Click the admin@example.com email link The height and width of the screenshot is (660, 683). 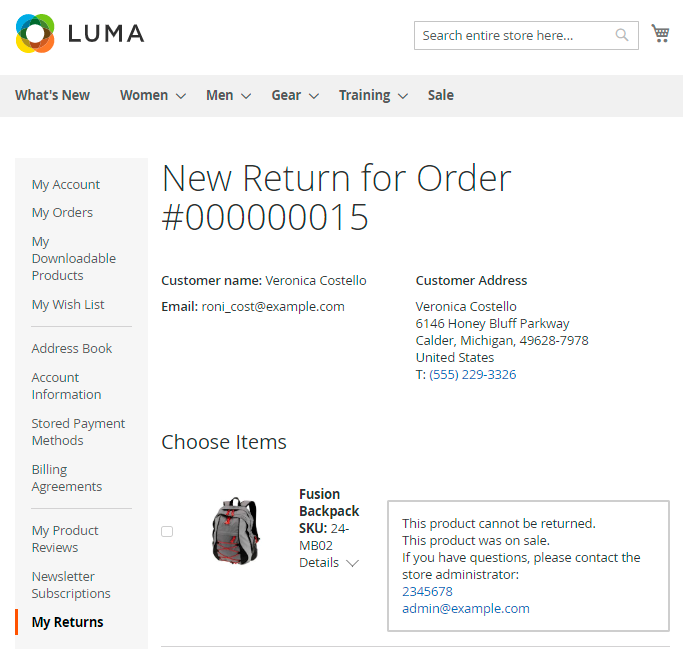(465, 608)
